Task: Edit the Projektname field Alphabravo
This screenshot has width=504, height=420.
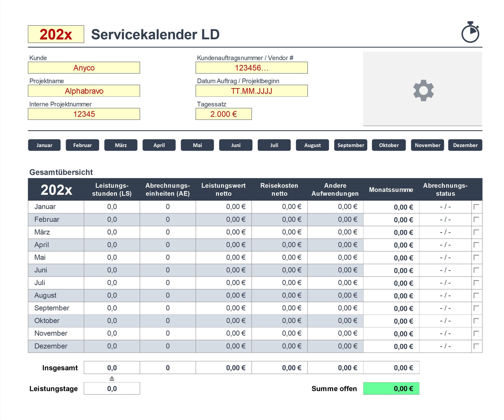Action: pos(84,91)
